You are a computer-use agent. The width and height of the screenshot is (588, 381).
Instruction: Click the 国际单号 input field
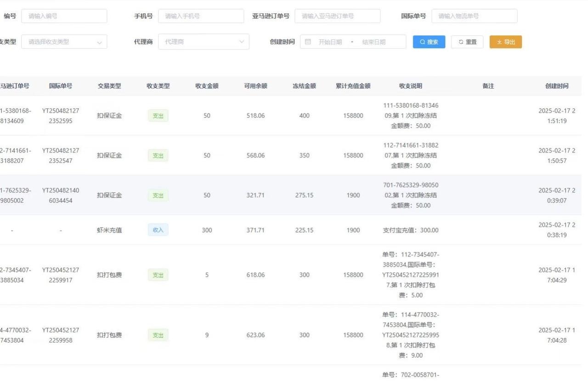pos(474,16)
